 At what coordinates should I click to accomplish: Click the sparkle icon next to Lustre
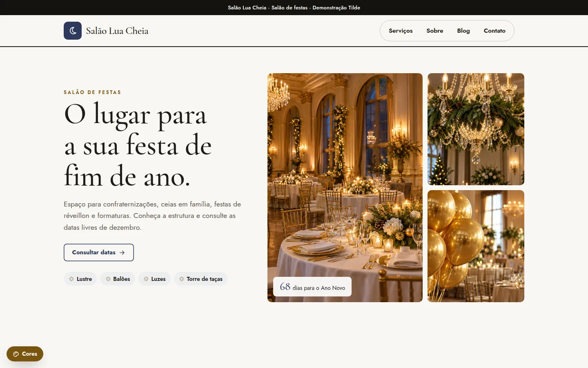coord(71,279)
